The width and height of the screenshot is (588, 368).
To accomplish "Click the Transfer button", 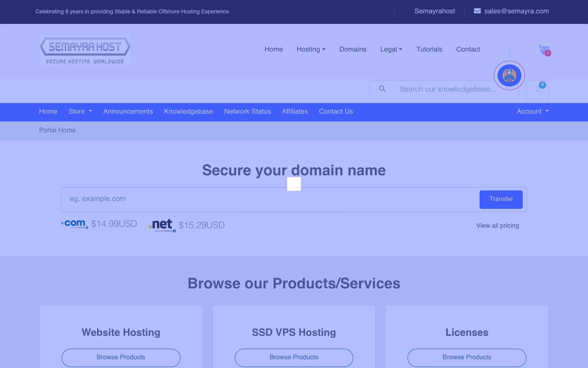I will [501, 199].
